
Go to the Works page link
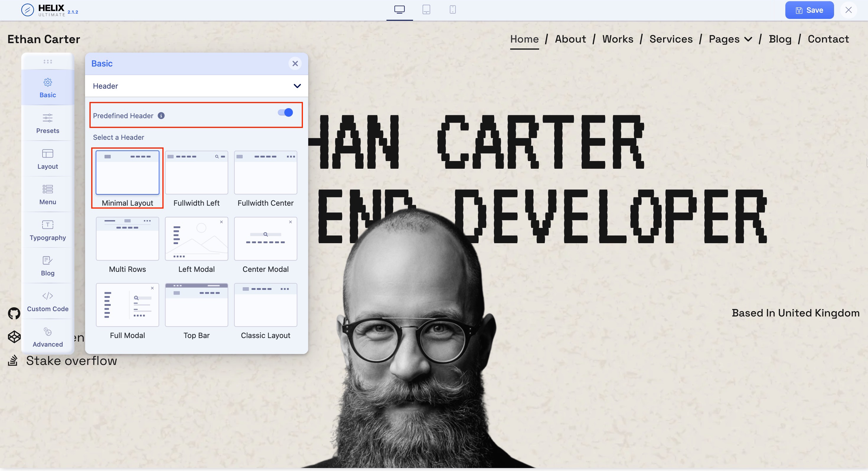pyautogui.click(x=618, y=39)
